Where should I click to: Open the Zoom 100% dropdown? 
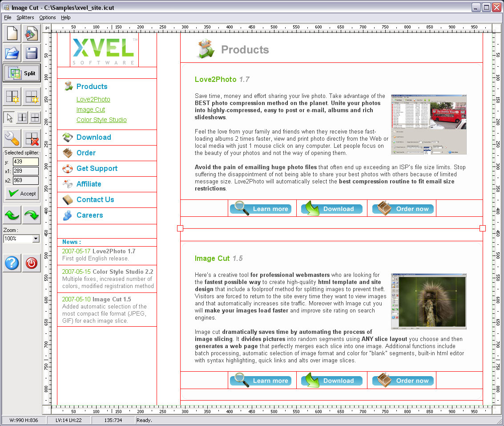tap(36, 239)
